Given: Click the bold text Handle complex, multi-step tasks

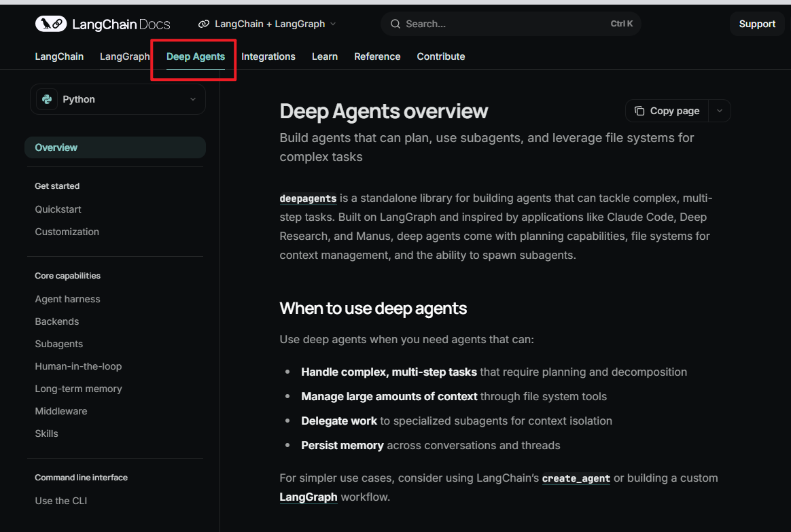Looking at the screenshot, I should point(389,372).
